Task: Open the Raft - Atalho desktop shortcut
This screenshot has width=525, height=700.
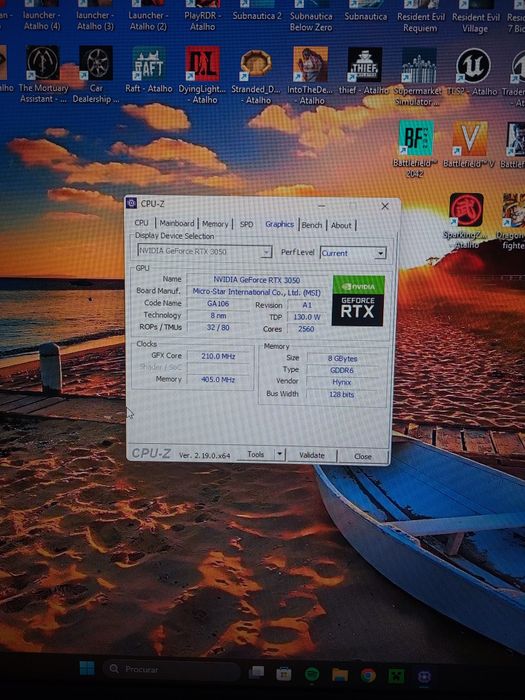Action: pos(149,71)
